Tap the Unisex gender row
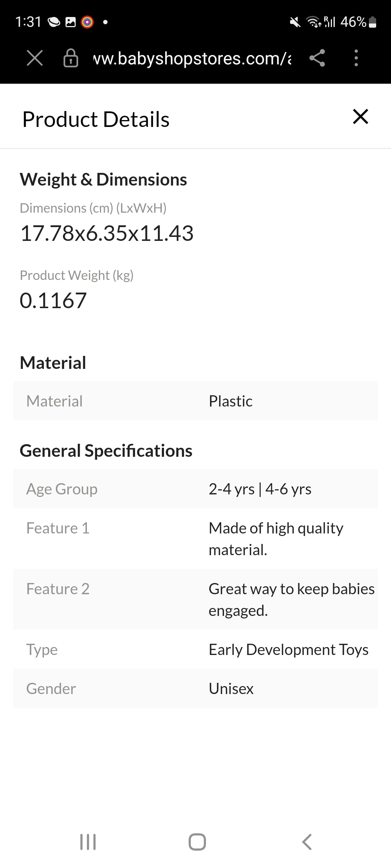 point(195,689)
